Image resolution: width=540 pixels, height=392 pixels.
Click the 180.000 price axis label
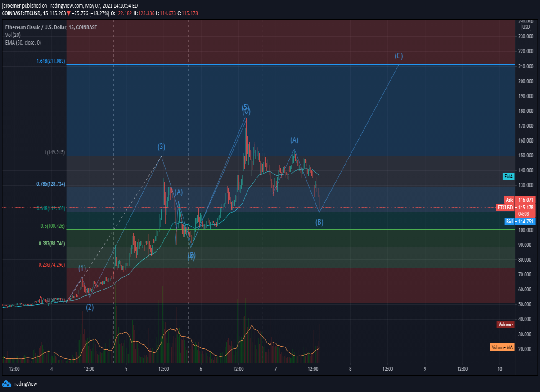tap(526, 111)
